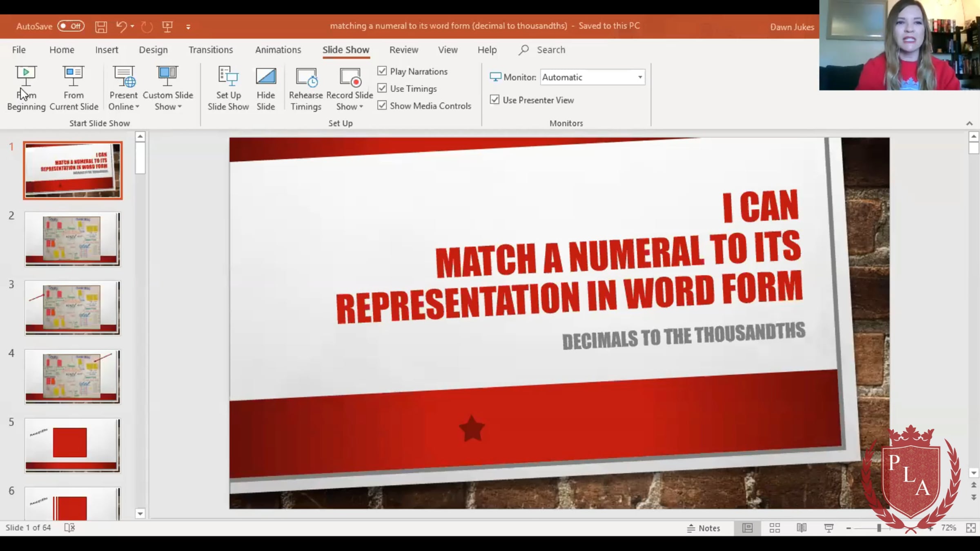Viewport: 980px width, 551px height.
Task: Open Set Up Slide Show dialog
Action: point(228,88)
